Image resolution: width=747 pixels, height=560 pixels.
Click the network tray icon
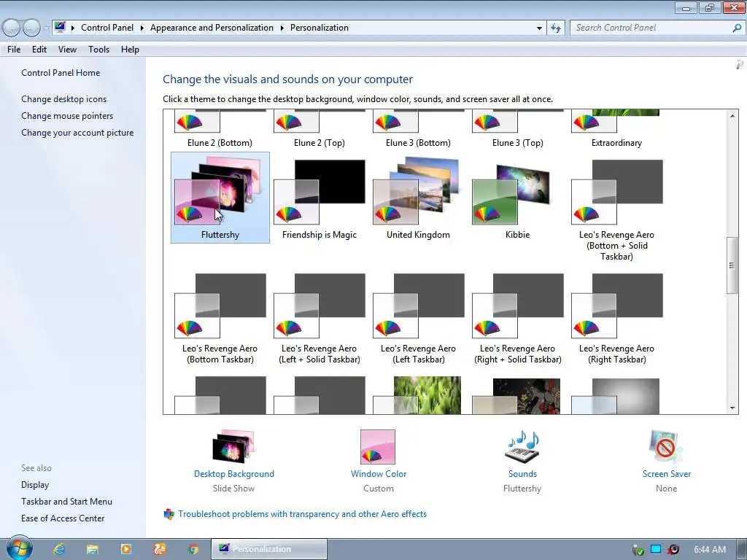656,550
